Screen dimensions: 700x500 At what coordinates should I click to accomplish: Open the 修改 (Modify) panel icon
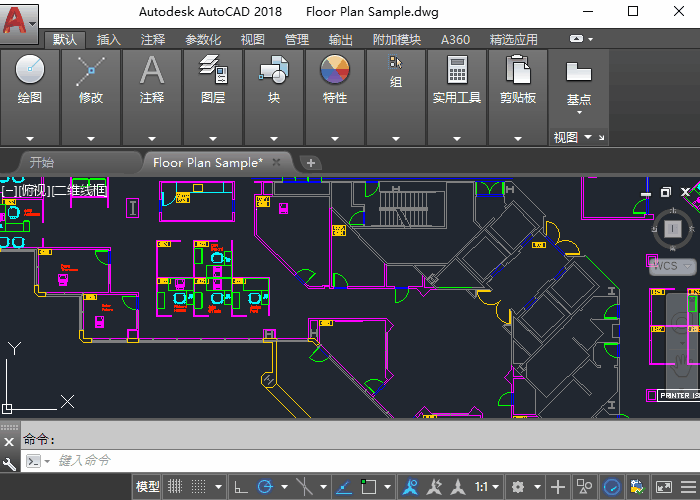(91, 71)
